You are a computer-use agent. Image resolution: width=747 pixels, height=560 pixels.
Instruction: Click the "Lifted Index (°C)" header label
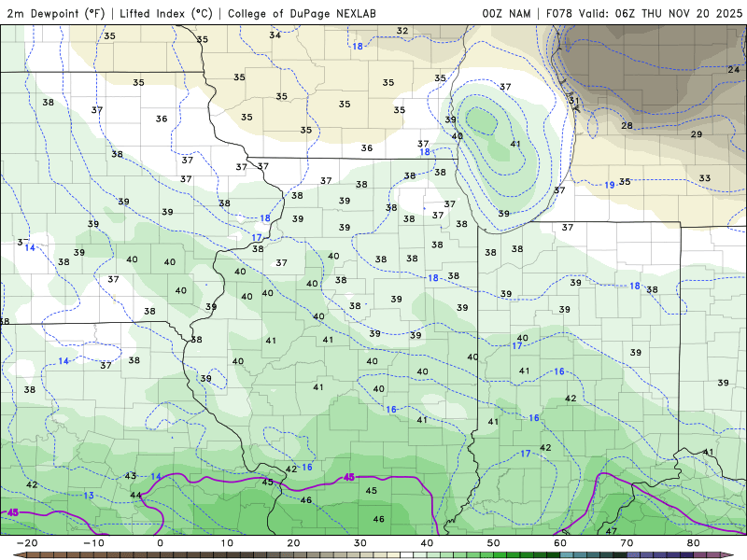pyautogui.click(x=166, y=13)
